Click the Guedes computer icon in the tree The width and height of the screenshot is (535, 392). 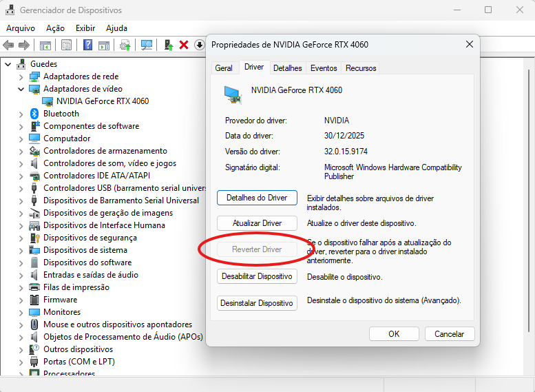point(21,64)
